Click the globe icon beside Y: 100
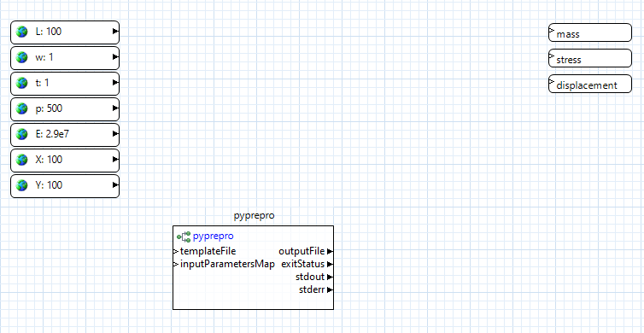 21,185
